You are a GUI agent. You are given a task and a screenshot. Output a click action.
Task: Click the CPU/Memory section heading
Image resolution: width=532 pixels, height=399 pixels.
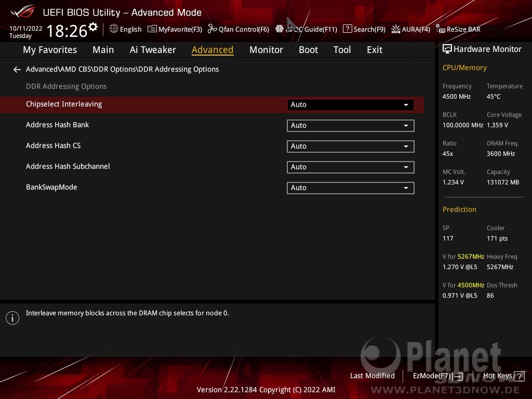click(x=464, y=68)
